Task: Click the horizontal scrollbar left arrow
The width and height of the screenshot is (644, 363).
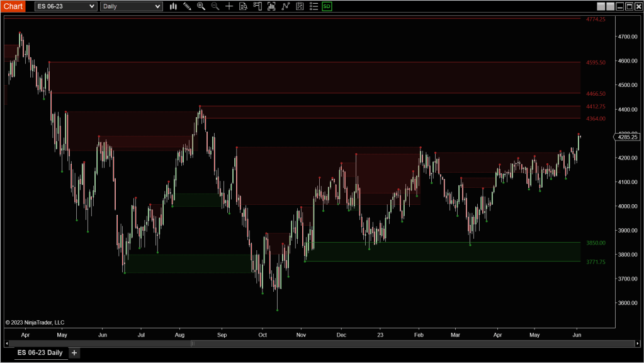Action: click(x=7, y=343)
